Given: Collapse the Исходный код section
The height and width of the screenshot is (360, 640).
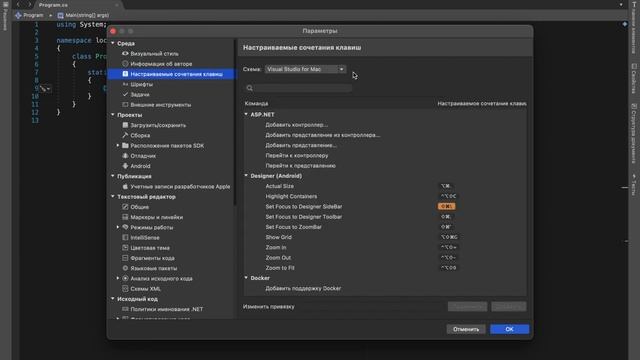Looking at the screenshot, I should pyautogui.click(x=113, y=299).
